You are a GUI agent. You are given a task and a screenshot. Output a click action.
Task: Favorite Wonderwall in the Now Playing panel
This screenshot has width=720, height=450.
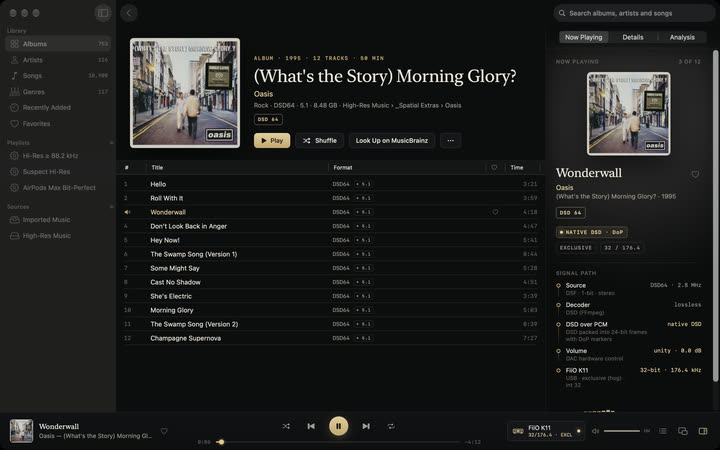click(695, 174)
